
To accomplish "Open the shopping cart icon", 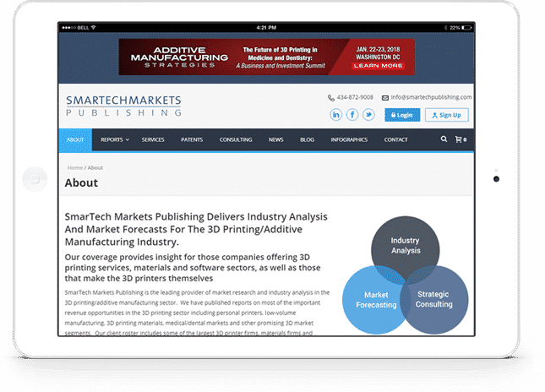I will [x=461, y=139].
